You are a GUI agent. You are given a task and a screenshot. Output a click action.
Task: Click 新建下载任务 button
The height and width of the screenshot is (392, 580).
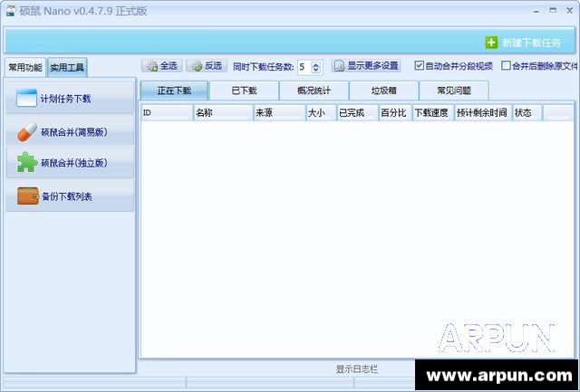click(x=523, y=43)
